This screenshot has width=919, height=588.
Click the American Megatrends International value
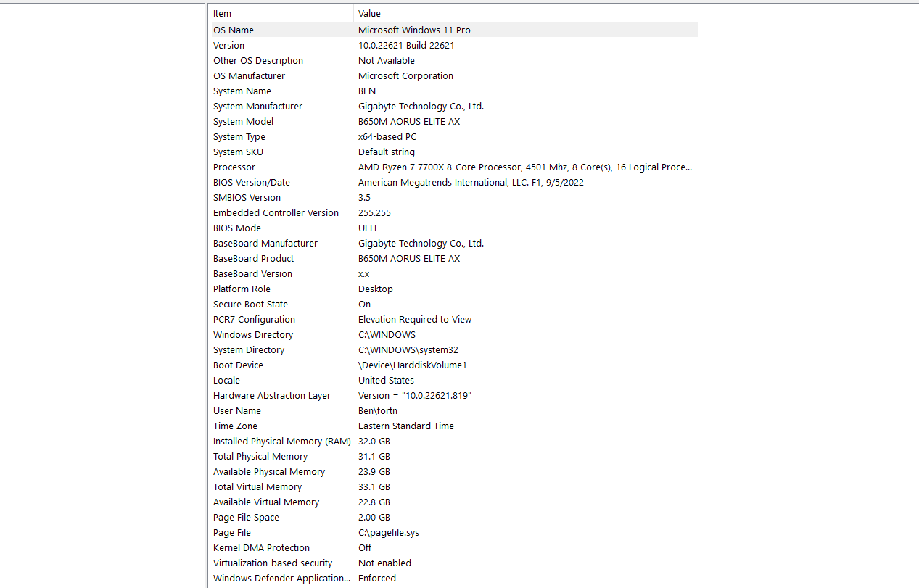pos(471,182)
